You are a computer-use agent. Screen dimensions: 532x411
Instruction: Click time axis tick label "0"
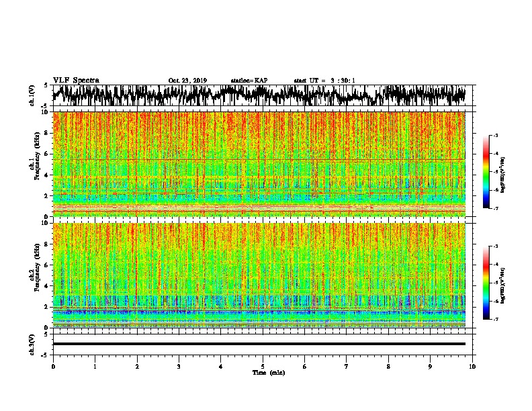pos(53,367)
